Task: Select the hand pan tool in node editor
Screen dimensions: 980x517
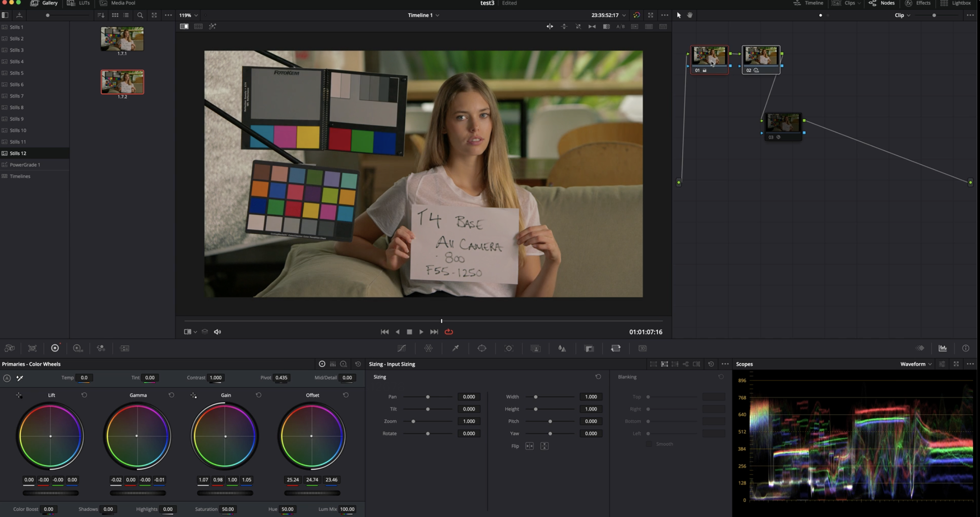Action: (690, 15)
